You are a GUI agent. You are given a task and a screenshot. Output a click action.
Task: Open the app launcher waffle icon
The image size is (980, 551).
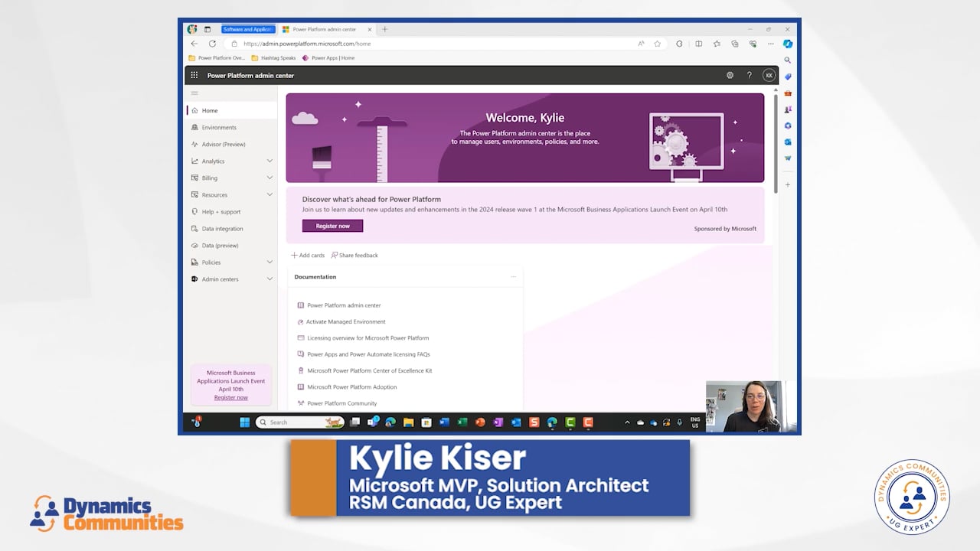[x=194, y=75]
